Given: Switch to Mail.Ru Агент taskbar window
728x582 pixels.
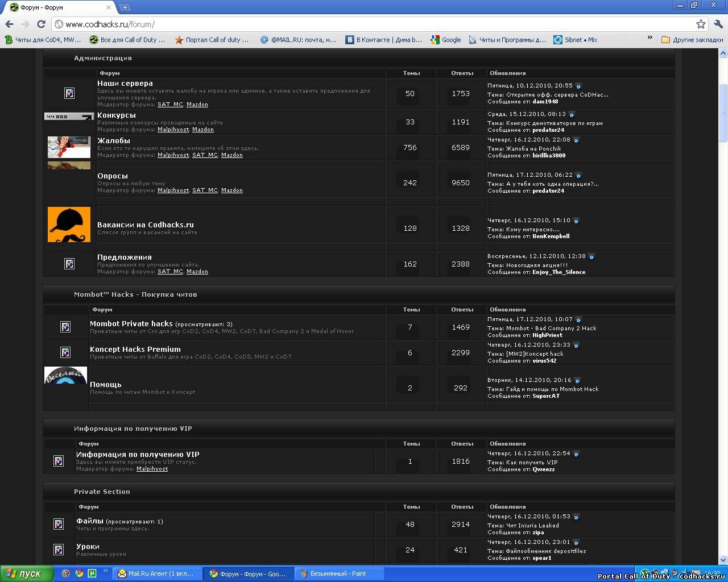Looking at the screenshot, I should click(x=158, y=573).
